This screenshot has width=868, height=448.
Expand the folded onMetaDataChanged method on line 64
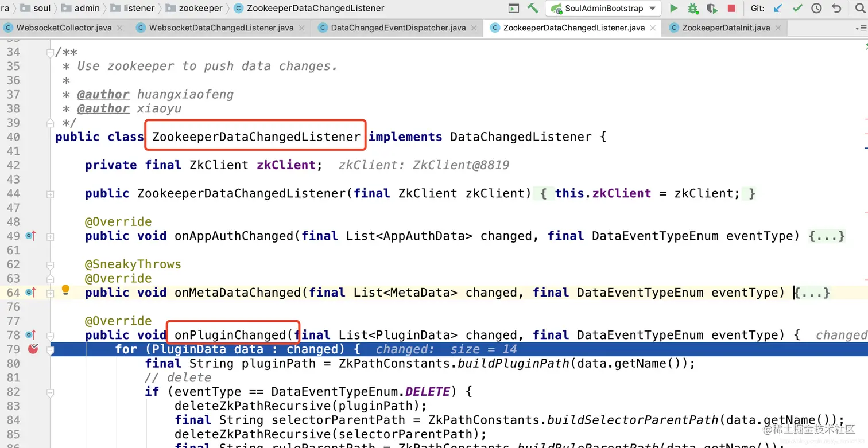50,293
